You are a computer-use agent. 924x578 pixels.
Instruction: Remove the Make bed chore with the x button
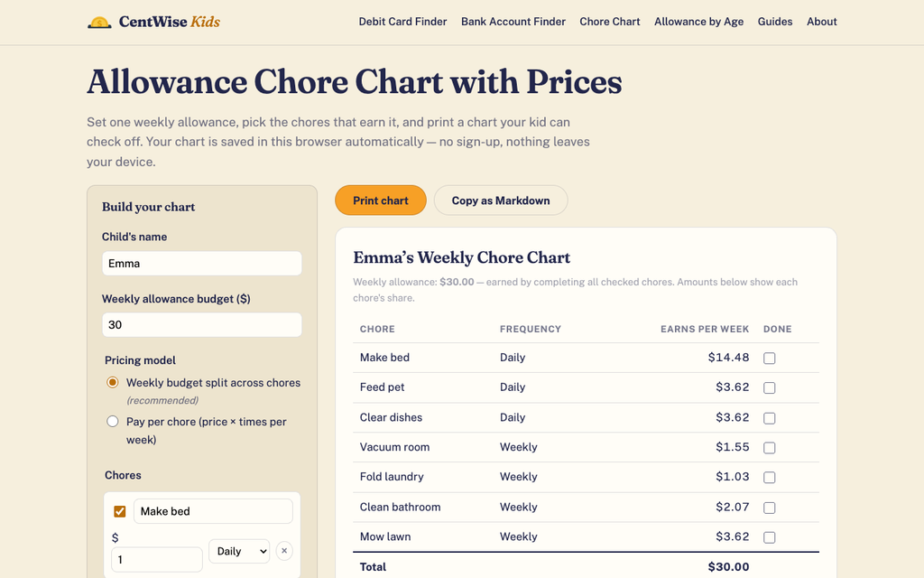pyautogui.click(x=284, y=551)
